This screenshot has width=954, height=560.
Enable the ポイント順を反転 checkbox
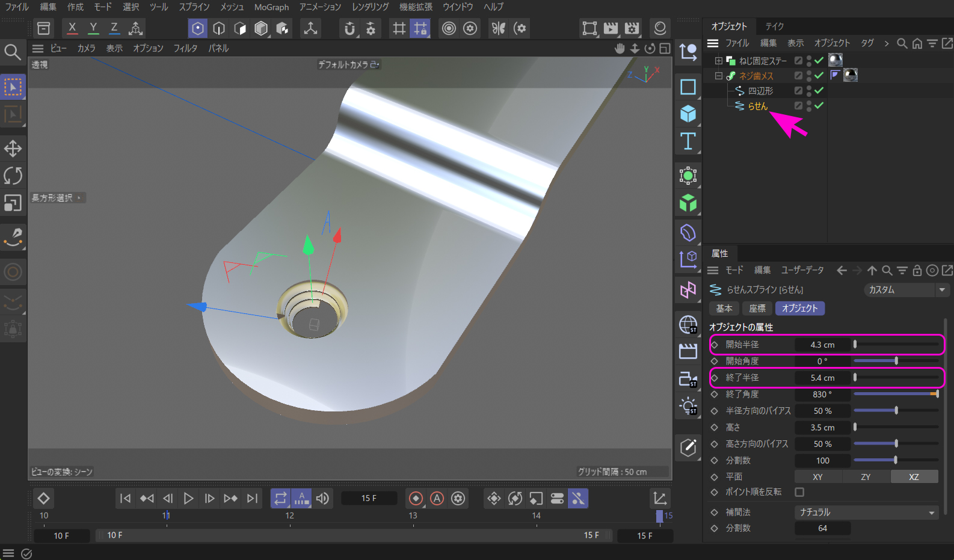point(799,492)
